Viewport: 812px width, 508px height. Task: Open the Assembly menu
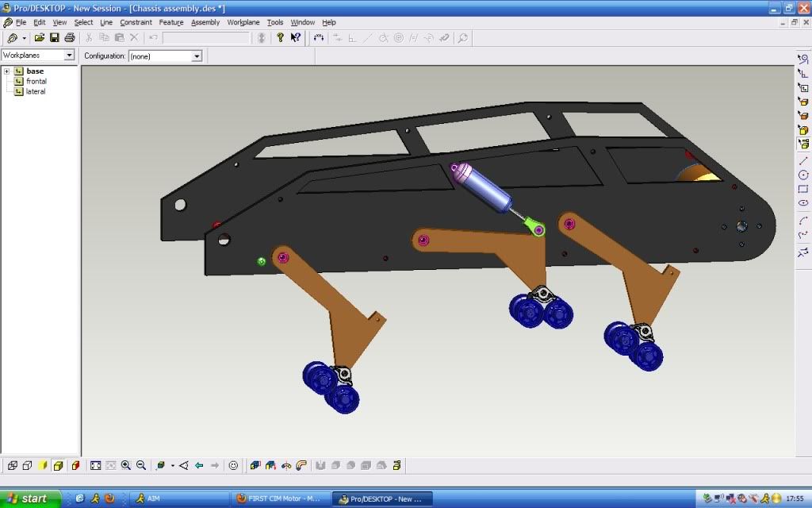coord(205,22)
